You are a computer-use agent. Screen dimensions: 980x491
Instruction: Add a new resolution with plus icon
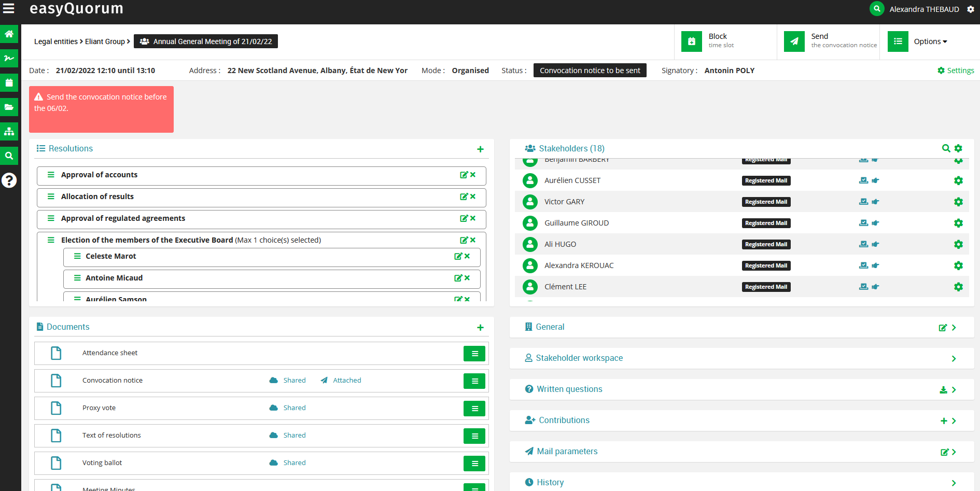pyautogui.click(x=480, y=149)
